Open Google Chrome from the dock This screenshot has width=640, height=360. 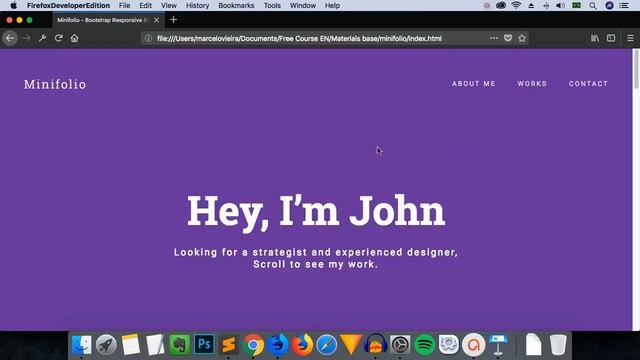tap(253, 345)
